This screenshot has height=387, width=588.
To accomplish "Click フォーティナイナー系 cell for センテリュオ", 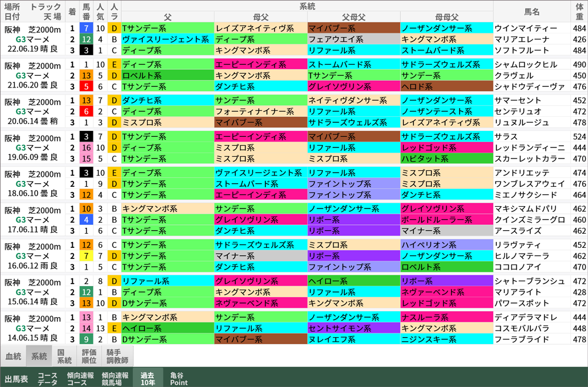I will 260,111.
